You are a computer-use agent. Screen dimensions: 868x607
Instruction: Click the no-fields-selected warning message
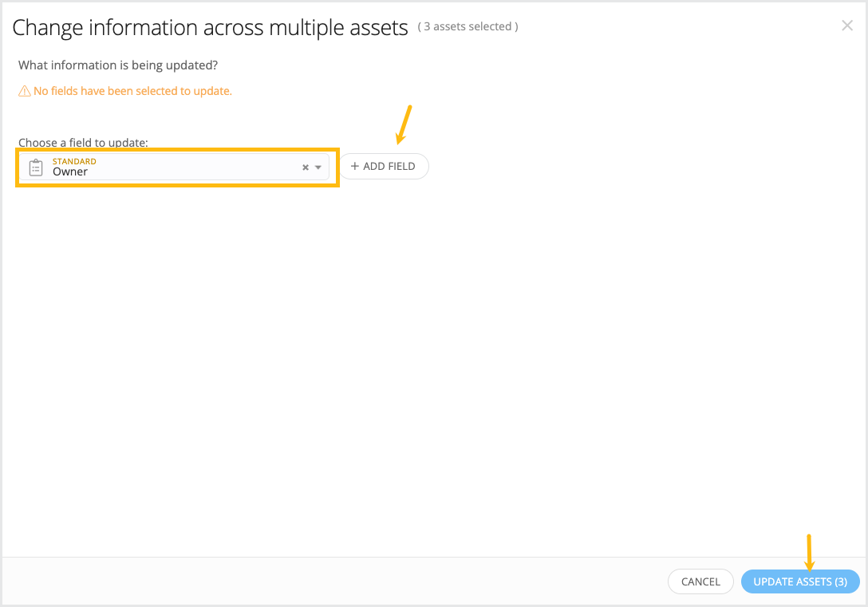[132, 91]
